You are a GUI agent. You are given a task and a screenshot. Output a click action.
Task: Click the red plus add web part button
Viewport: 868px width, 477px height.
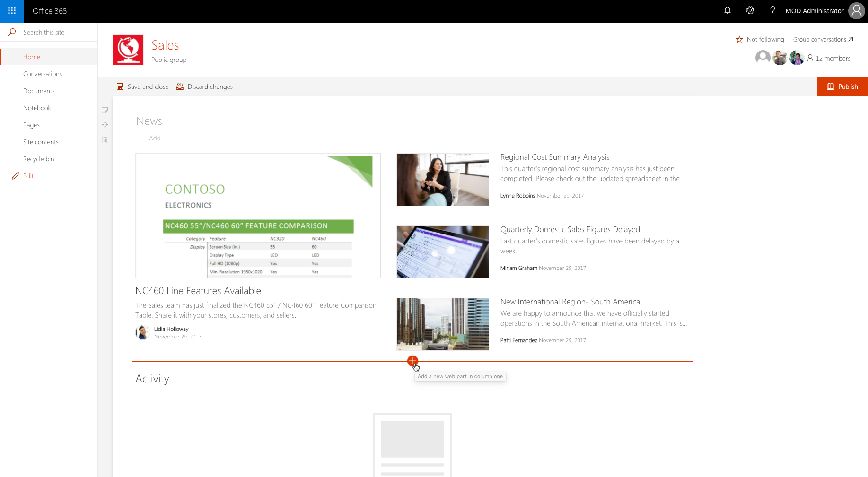click(x=412, y=361)
